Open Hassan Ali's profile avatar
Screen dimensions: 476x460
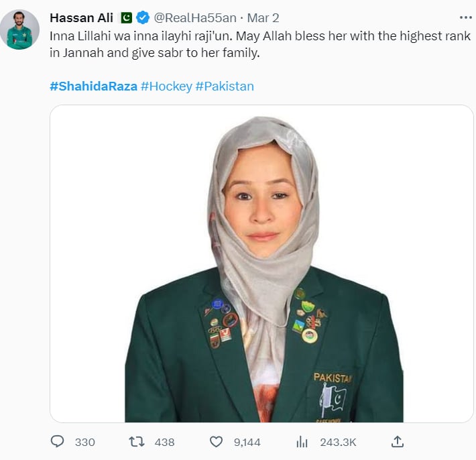coord(19,30)
